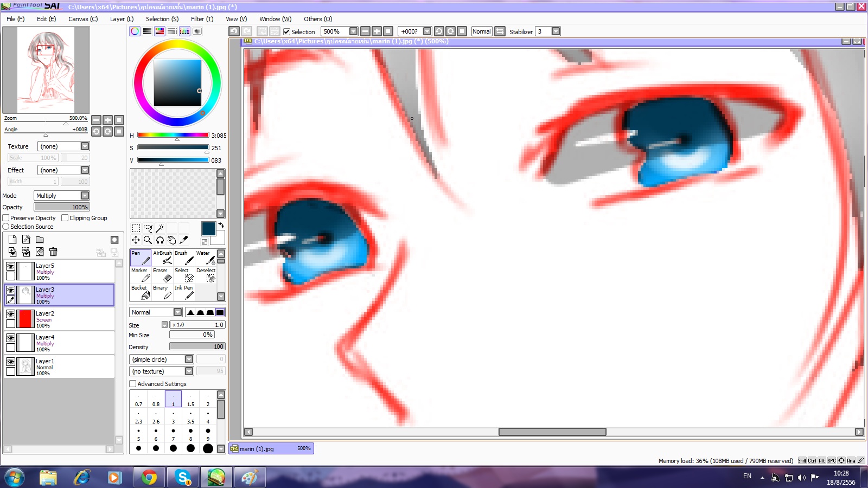Flip the canvas view horizontally
This screenshot has height=488, width=868.
click(500, 31)
